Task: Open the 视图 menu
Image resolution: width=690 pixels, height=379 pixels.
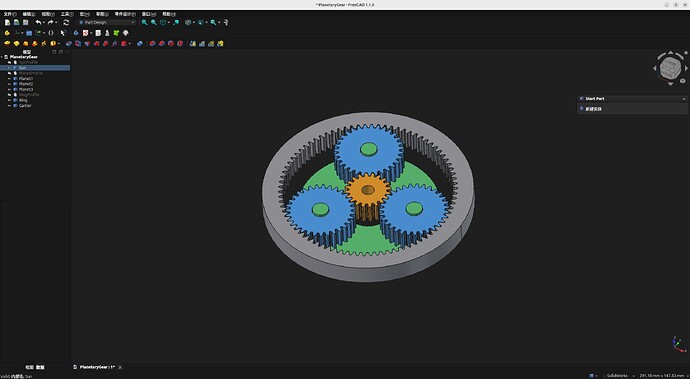Action: (x=48, y=14)
